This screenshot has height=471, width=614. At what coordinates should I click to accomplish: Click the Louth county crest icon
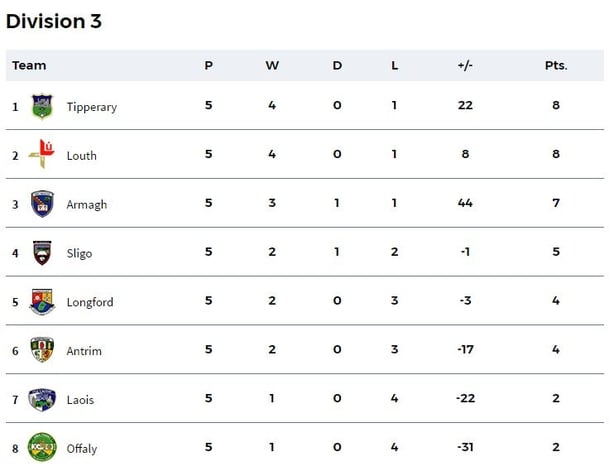[42, 154]
